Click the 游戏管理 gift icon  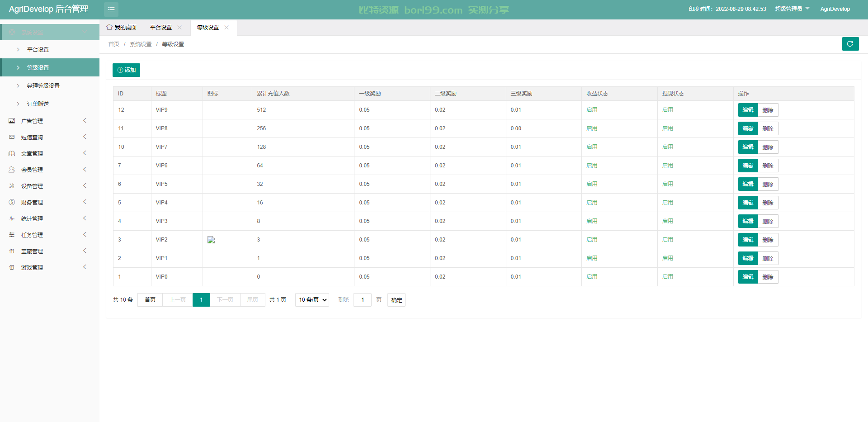(x=12, y=267)
